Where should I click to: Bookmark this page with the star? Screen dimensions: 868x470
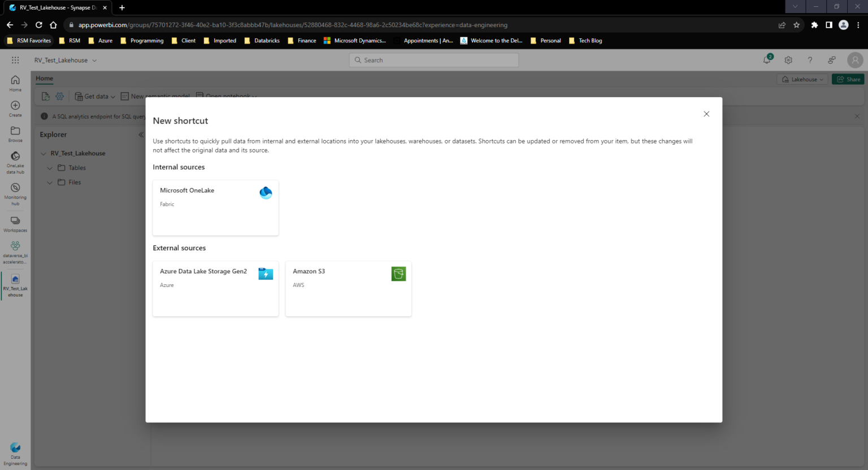pyautogui.click(x=797, y=25)
